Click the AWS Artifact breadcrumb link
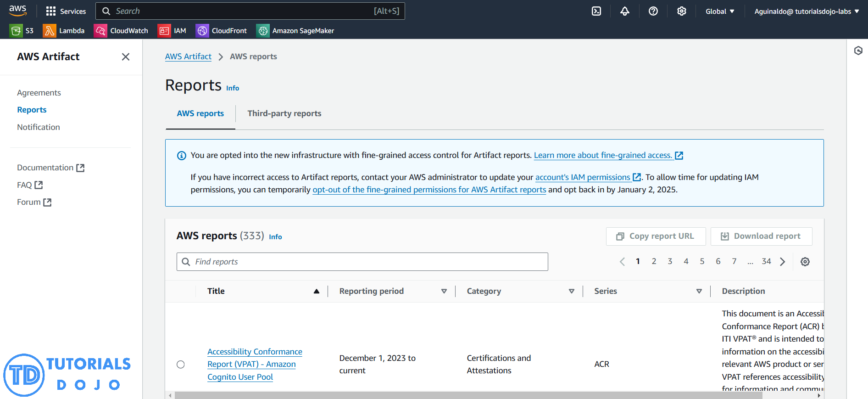This screenshot has width=868, height=399. point(188,56)
